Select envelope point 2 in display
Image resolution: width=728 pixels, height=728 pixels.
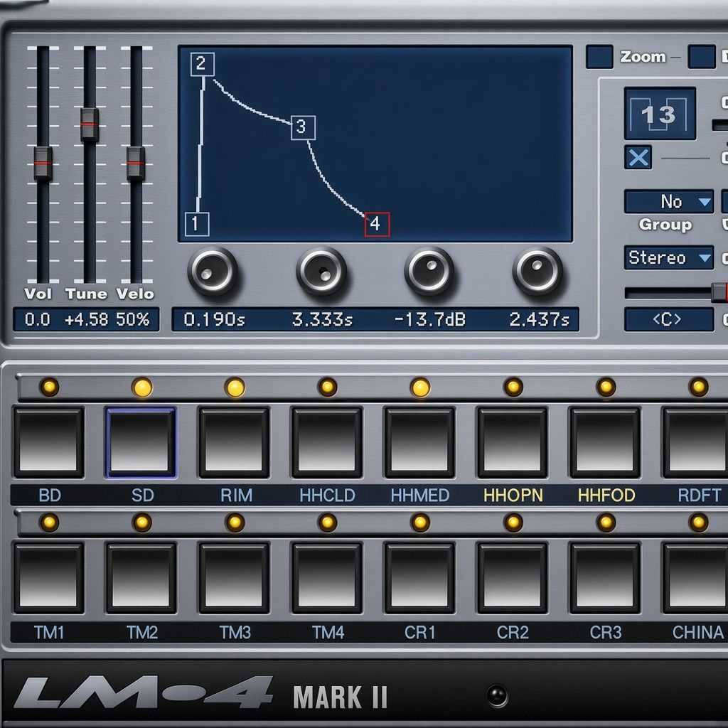(x=203, y=64)
